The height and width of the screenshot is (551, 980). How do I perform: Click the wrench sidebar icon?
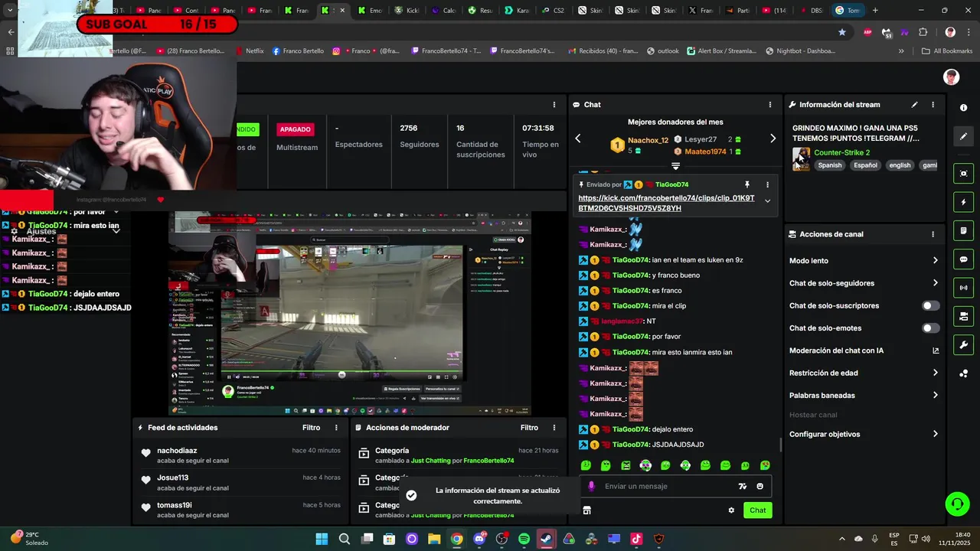tap(964, 345)
